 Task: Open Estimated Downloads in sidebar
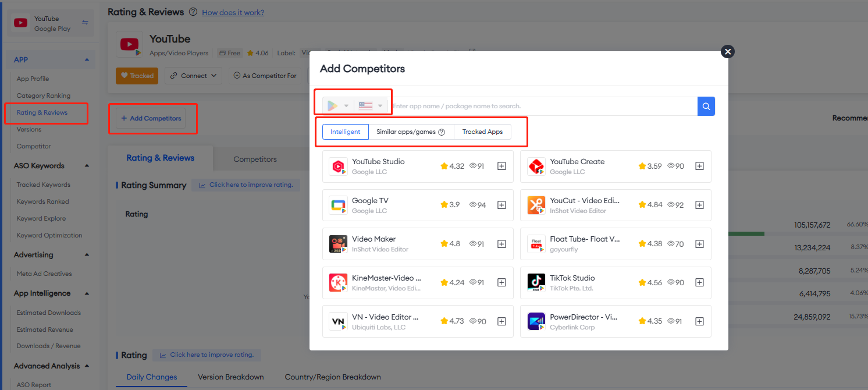[x=49, y=313]
